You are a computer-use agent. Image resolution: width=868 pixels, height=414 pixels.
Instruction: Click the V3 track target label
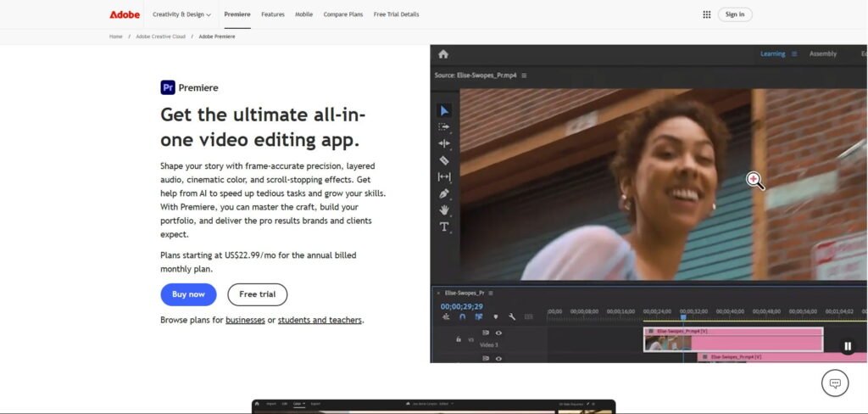point(471,339)
